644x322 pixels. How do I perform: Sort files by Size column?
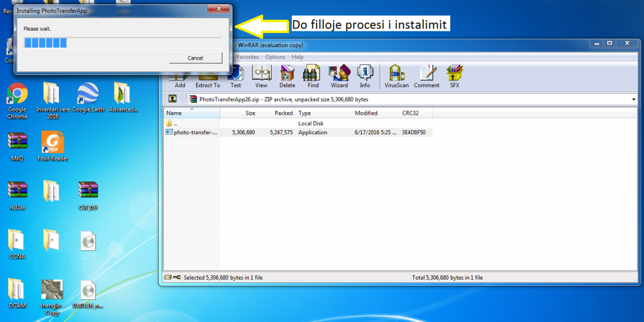239,113
